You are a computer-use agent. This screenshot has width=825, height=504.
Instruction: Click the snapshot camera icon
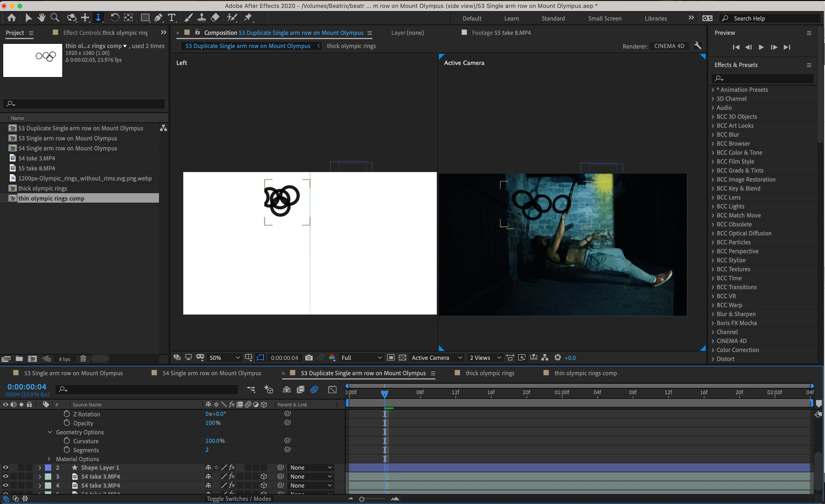(309, 358)
